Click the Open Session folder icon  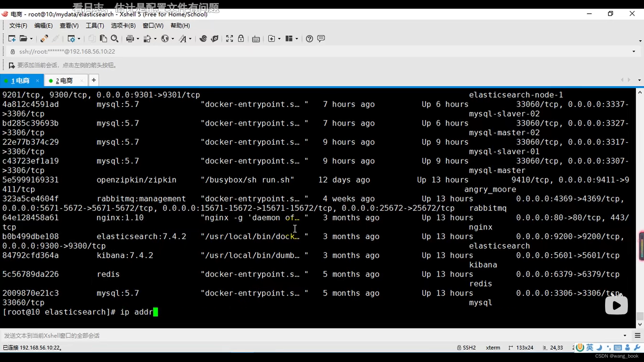pyautogui.click(x=23, y=39)
